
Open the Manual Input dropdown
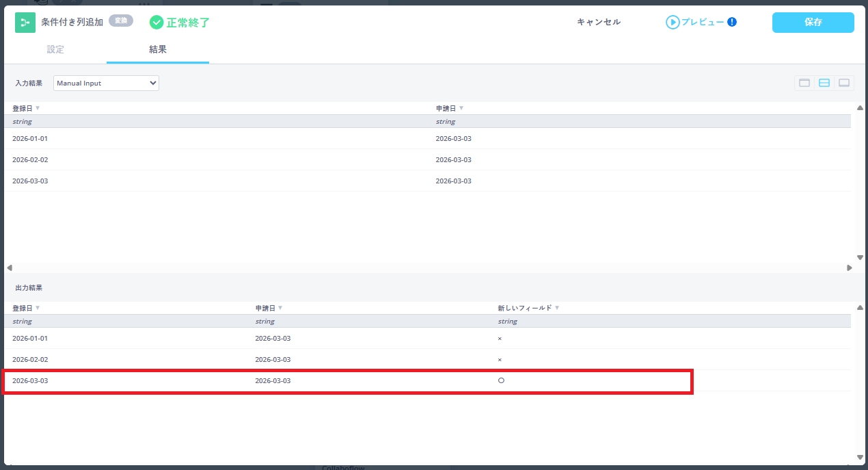[106, 83]
